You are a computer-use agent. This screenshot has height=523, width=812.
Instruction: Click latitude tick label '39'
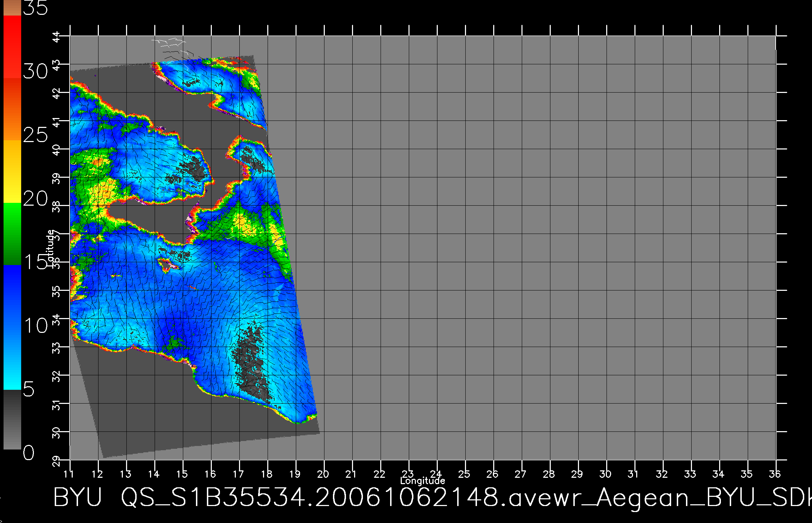click(56, 179)
